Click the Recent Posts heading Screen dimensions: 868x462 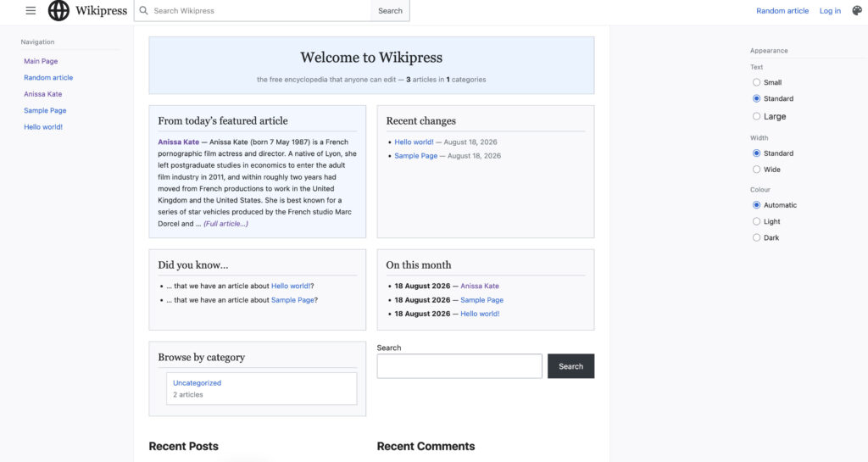coord(183,446)
